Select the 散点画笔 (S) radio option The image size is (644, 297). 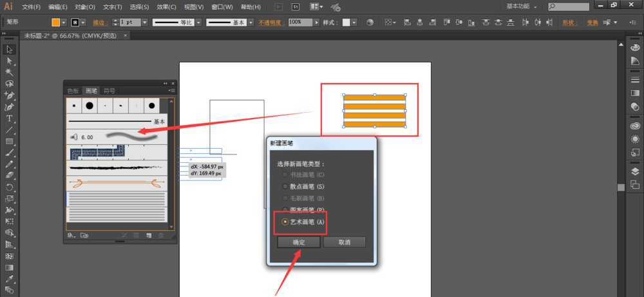click(x=285, y=186)
